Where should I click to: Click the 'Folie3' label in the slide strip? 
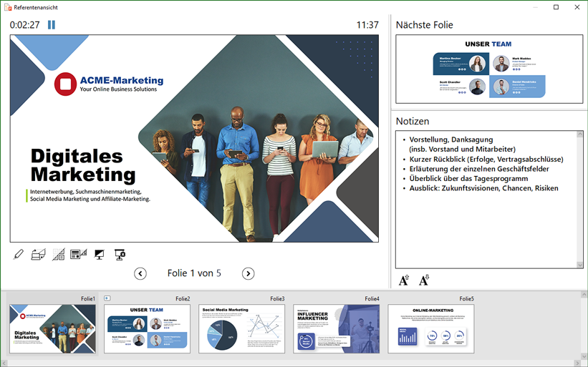277,298
